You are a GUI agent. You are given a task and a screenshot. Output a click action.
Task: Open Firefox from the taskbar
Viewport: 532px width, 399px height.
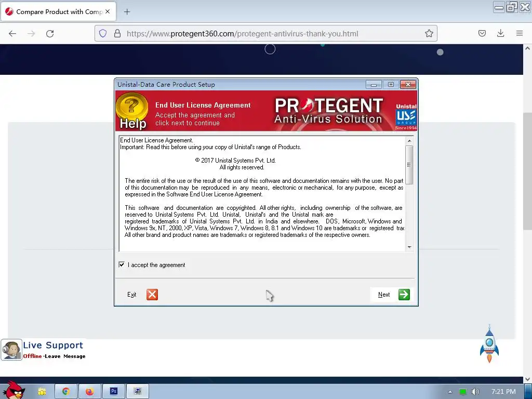pyautogui.click(x=89, y=392)
